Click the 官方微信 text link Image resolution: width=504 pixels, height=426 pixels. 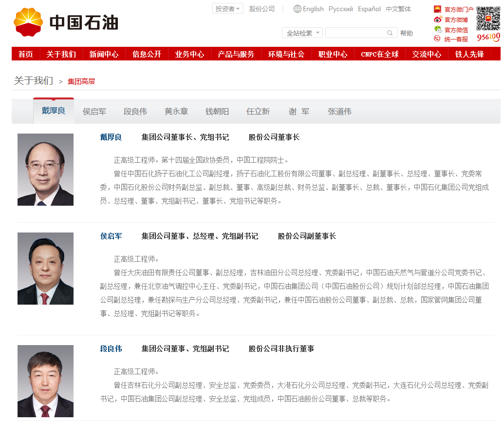click(x=456, y=30)
